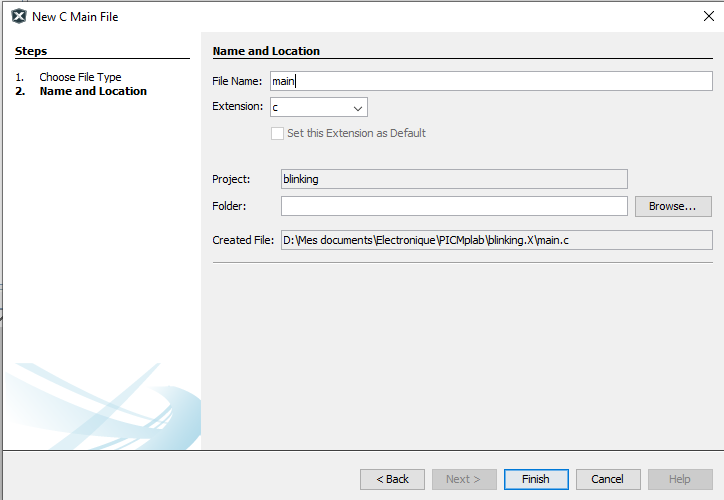Select the Created File path field
The image size is (724, 500).
coord(496,240)
